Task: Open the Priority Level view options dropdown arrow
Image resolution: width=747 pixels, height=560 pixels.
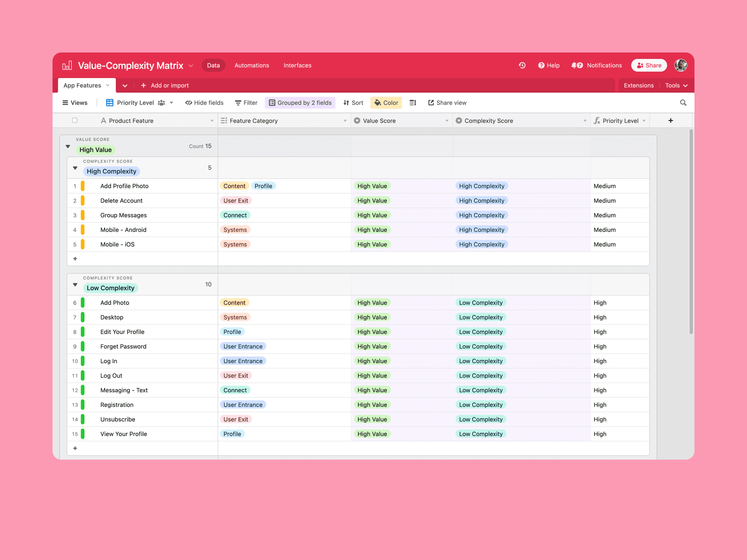Action: [x=171, y=103]
